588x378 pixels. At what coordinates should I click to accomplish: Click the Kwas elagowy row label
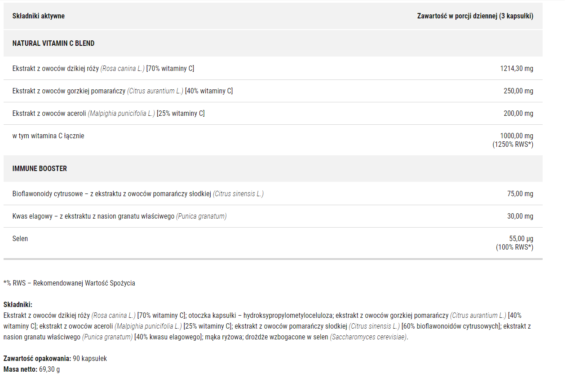119,216
